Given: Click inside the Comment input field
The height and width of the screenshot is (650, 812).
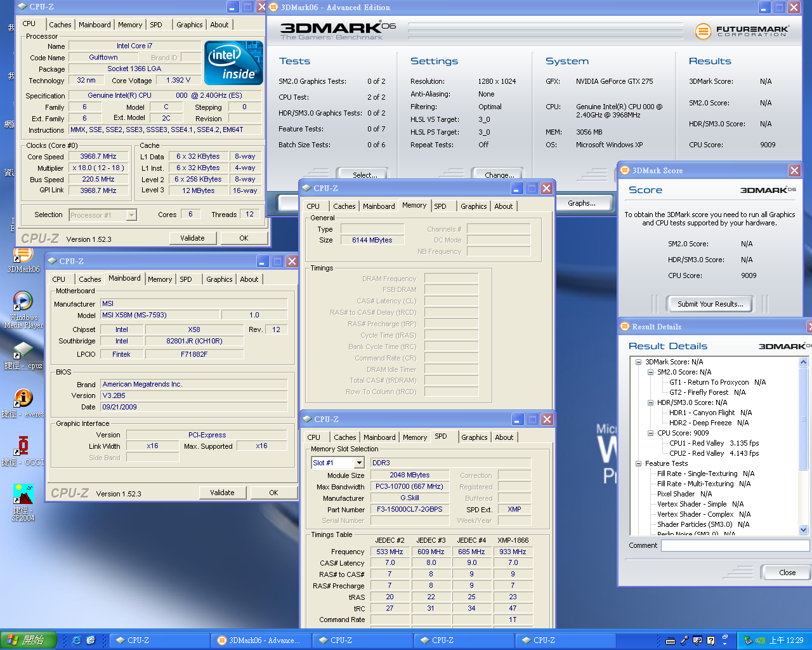Looking at the screenshot, I should [x=735, y=545].
